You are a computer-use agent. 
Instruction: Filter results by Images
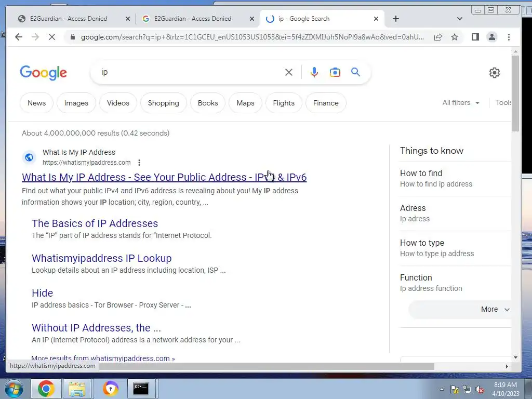pyautogui.click(x=76, y=103)
